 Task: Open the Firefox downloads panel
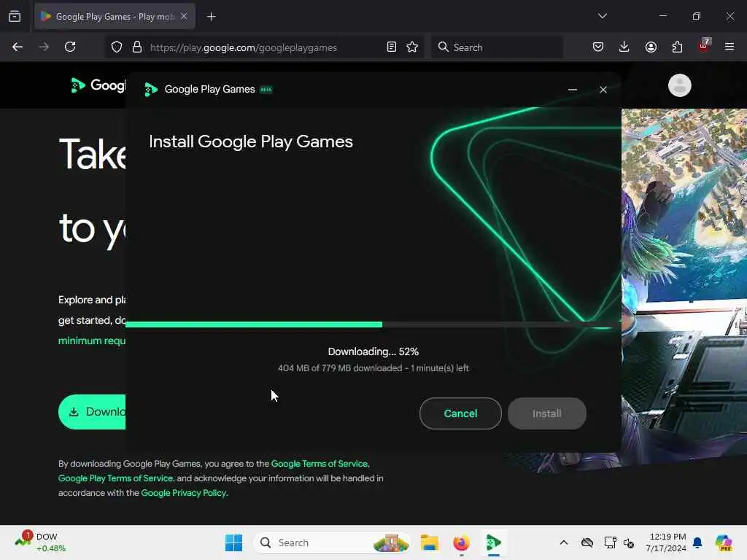coord(624,47)
